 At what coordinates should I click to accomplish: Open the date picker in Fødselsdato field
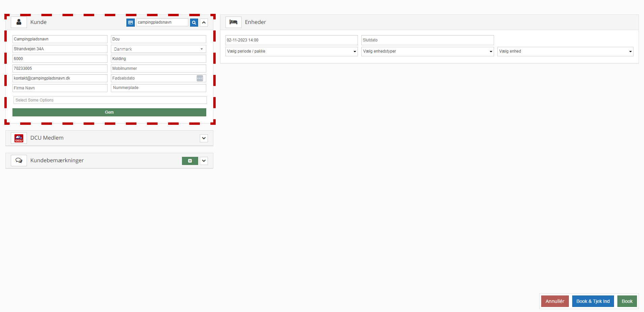point(200,78)
